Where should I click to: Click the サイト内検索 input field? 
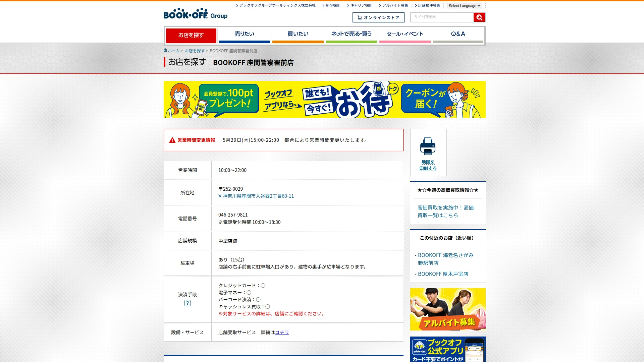pyautogui.click(x=442, y=17)
